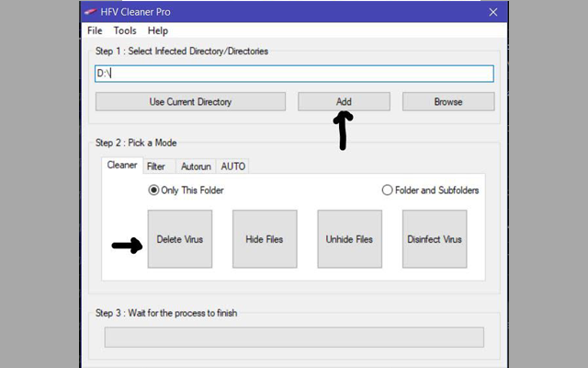The width and height of the screenshot is (588, 368).
Task: Click the Hide Files button
Action: coord(265,239)
